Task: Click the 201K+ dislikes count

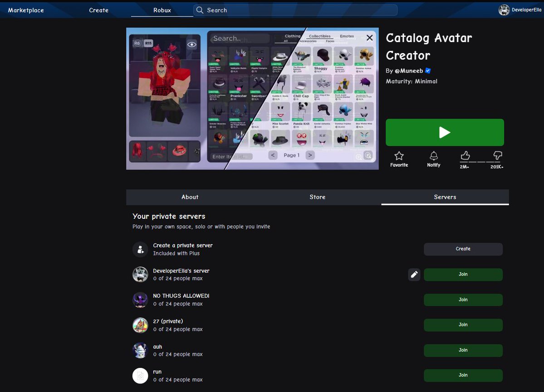Action: click(x=497, y=167)
